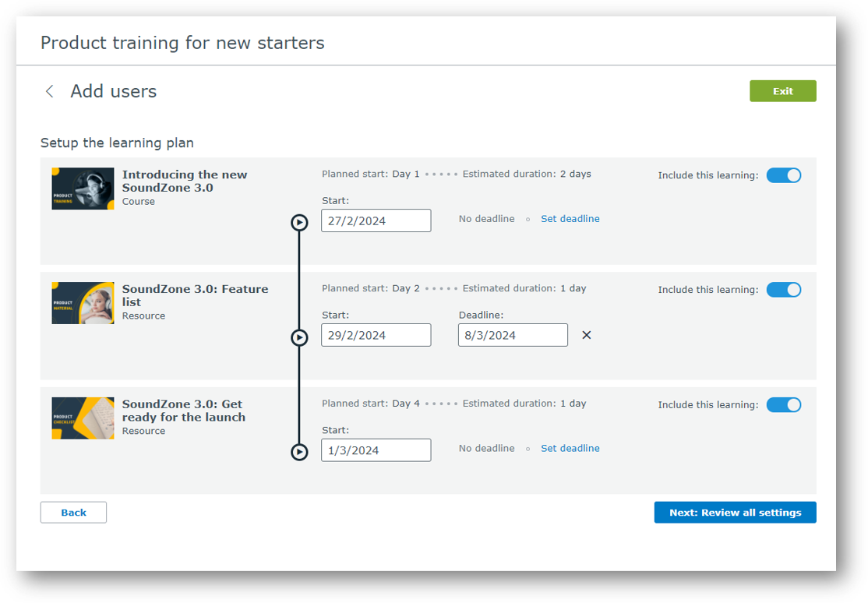Viewport: 868px width, 603px height.
Task: Open the Start date field showing 1/3/2024
Action: pyautogui.click(x=376, y=450)
